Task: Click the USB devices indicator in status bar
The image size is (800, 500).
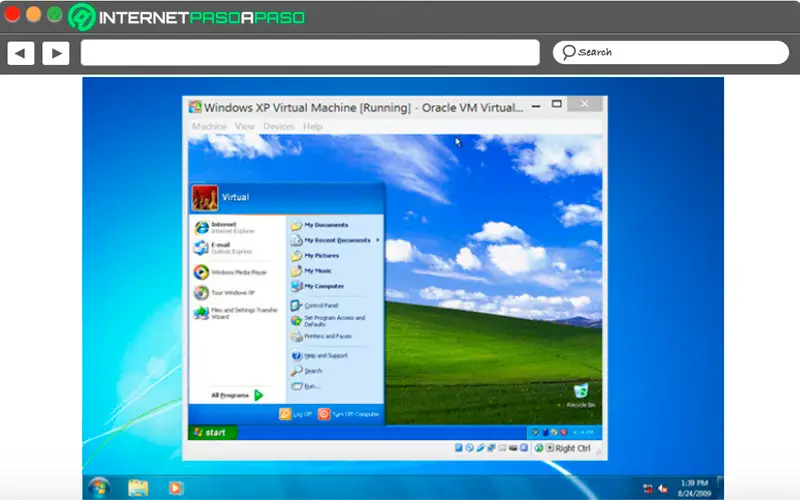Action: point(481,447)
